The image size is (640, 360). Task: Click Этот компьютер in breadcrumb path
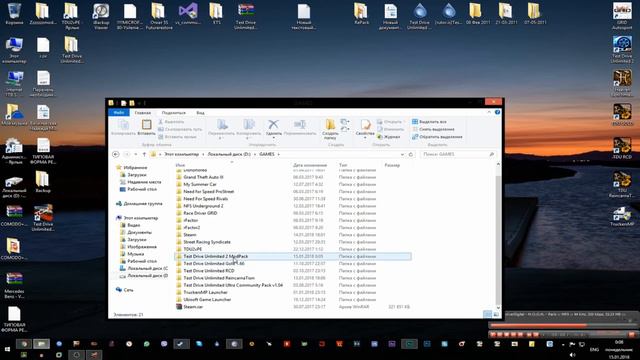click(182, 154)
